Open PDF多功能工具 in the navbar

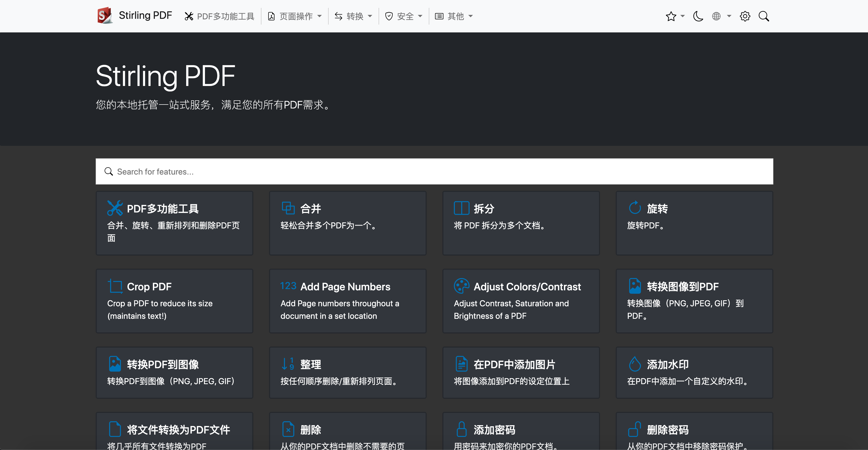219,16
